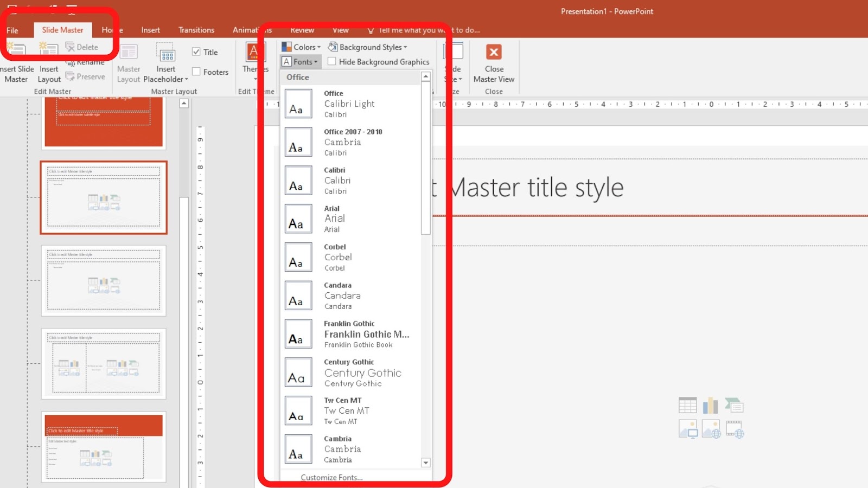
Task: Click the Insert Placeholder icon
Action: tap(166, 53)
